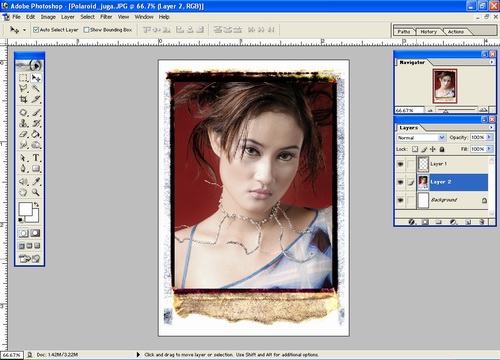This screenshot has height=360, width=500.
Task: Select the Rectangle shape tool
Action: 36,169
